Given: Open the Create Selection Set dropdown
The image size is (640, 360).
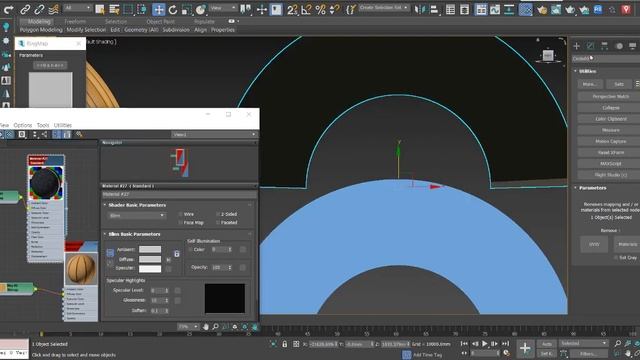Looking at the screenshot, I should pyautogui.click(x=384, y=8).
